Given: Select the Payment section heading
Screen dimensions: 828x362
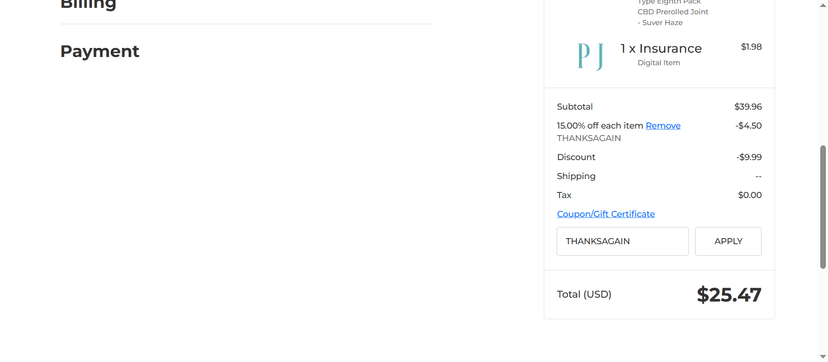Looking at the screenshot, I should click(x=100, y=51).
